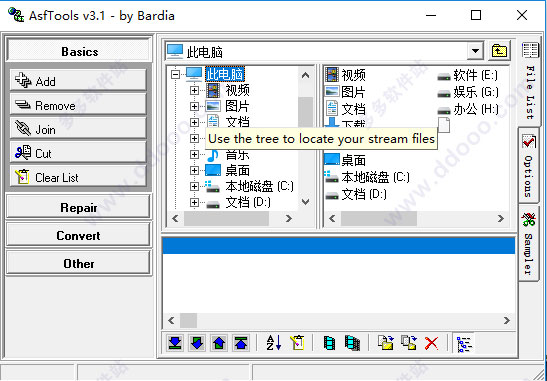Click the Join button

pyautogui.click(x=78, y=129)
